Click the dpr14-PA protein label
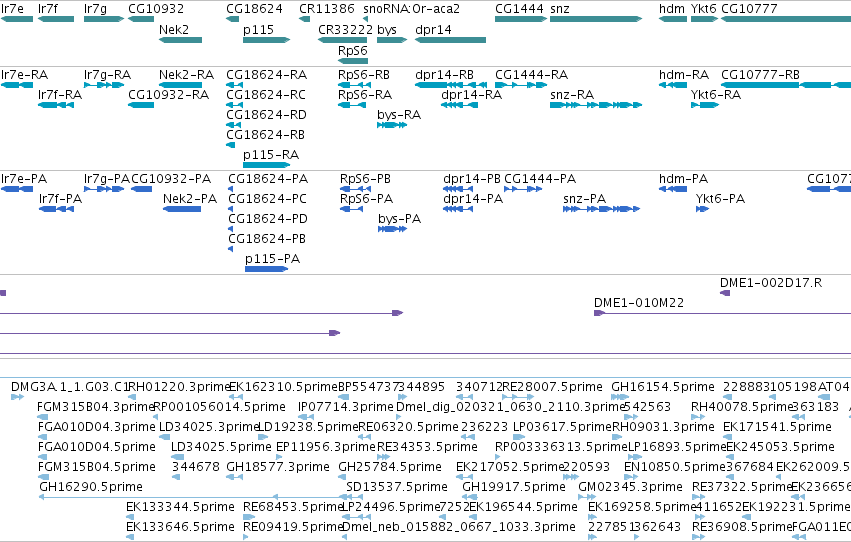The image size is (851, 542). pyautogui.click(x=473, y=199)
